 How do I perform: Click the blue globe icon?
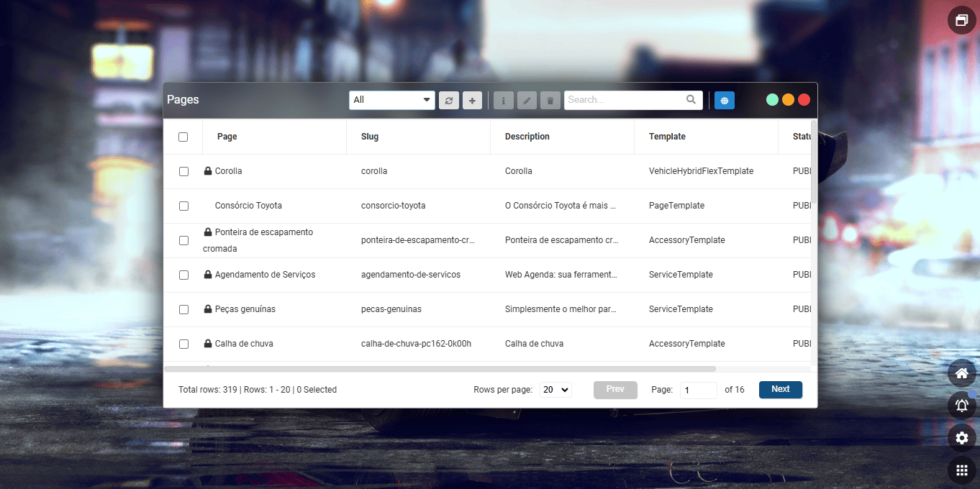point(725,101)
